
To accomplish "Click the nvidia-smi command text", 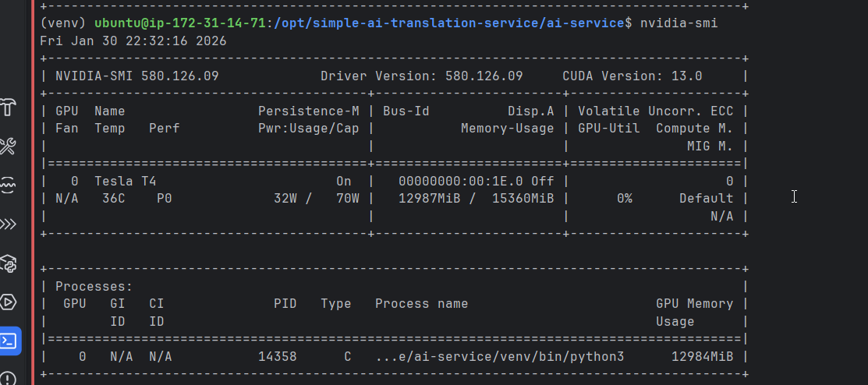I will (678, 23).
